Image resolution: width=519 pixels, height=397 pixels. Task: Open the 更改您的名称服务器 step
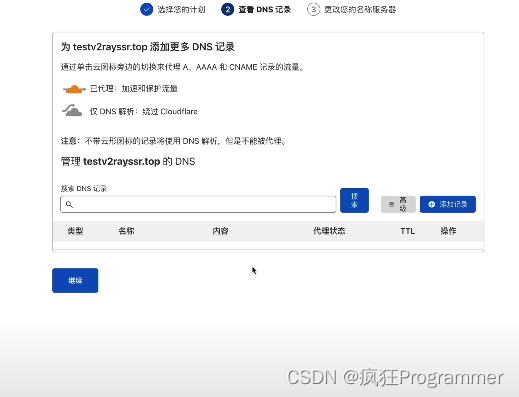pos(351,9)
